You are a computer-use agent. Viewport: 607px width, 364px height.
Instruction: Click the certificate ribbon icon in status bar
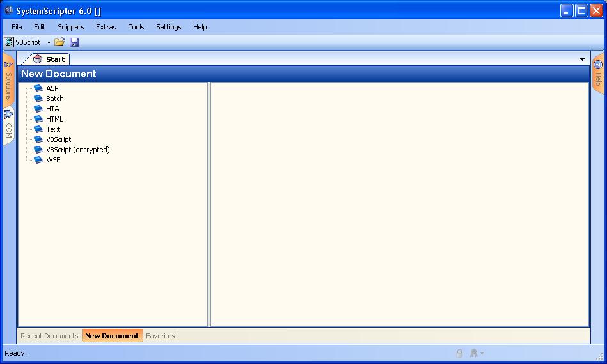pos(474,352)
